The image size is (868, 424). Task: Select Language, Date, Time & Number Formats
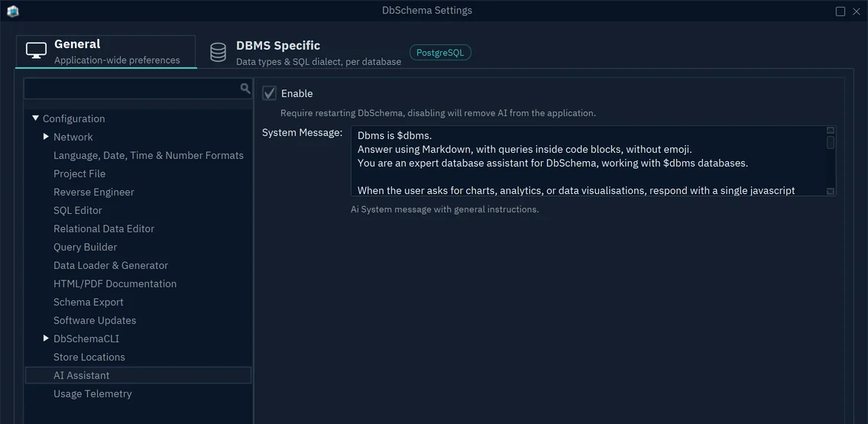click(x=148, y=156)
